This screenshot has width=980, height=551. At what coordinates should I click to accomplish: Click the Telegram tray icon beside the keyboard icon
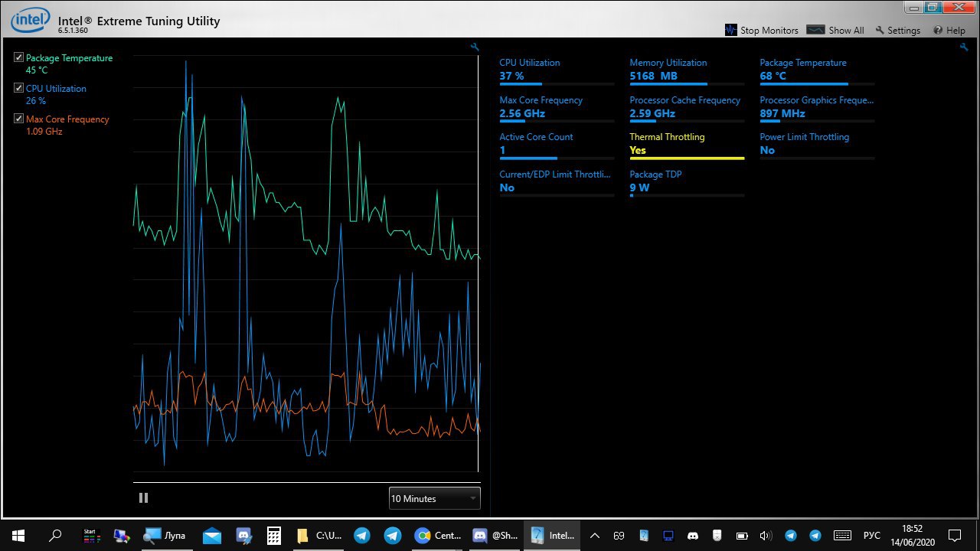[x=815, y=536]
